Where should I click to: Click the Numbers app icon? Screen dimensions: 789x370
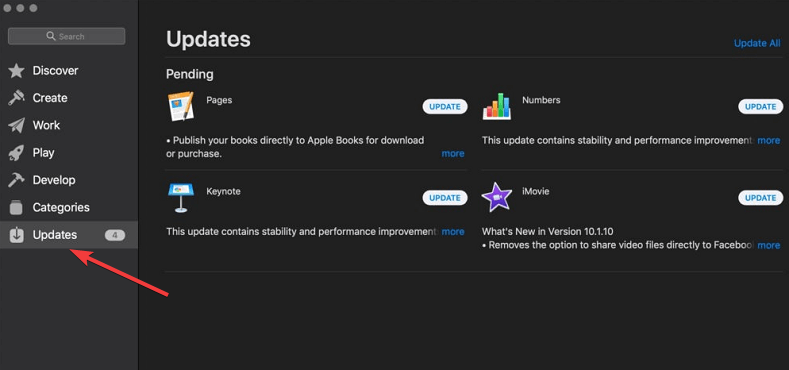[x=497, y=106]
